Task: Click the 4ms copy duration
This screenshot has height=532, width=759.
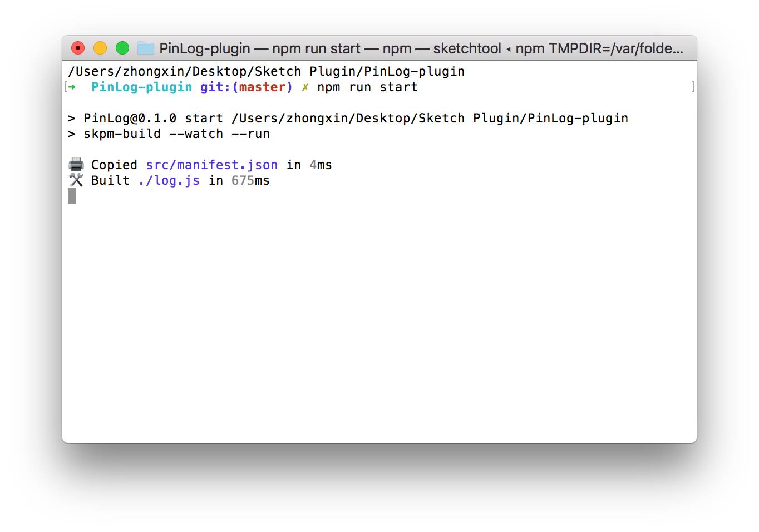Action: pyautogui.click(x=321, y=165)
